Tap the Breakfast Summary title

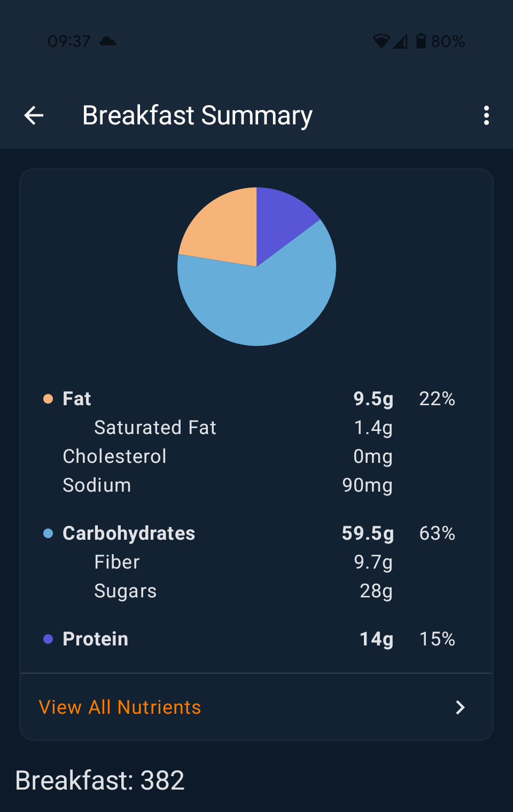(197, 115)
